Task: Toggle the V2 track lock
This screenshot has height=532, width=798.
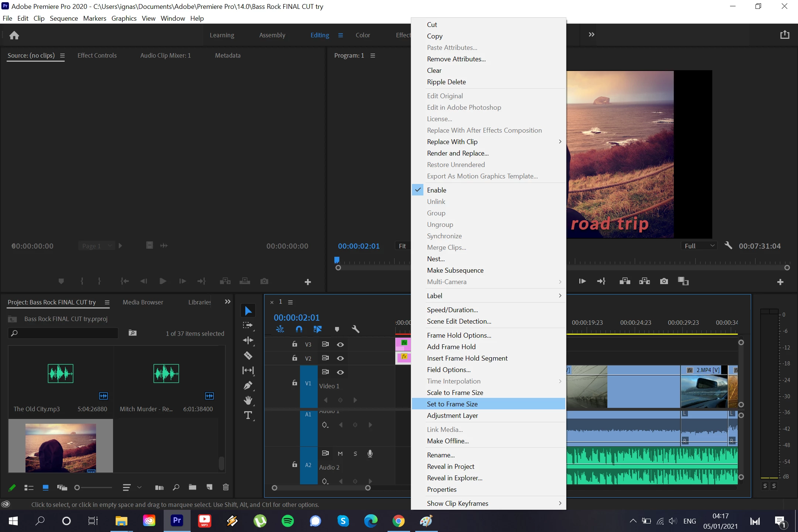Action: tap(294, 358)
